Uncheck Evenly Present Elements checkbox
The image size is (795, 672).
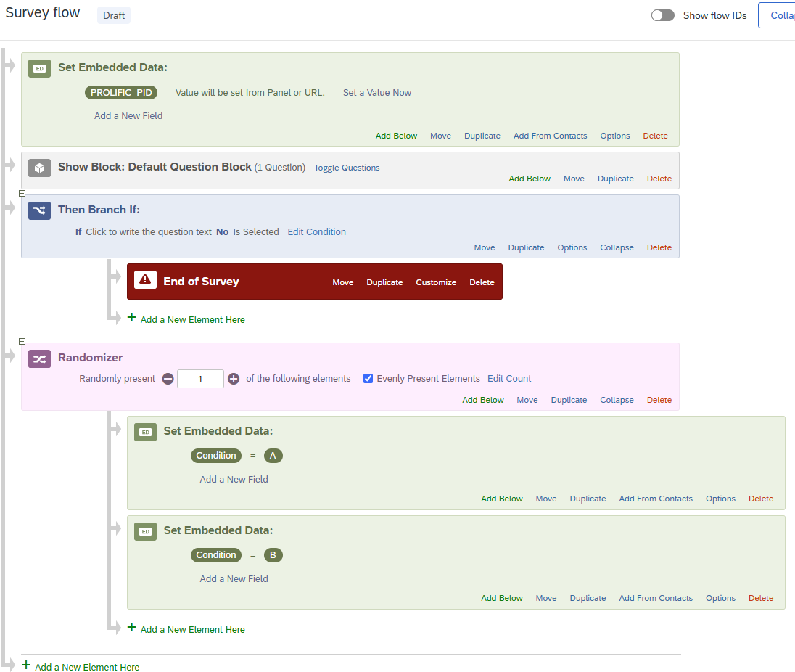pyautogui.click(x=368, y=378)
